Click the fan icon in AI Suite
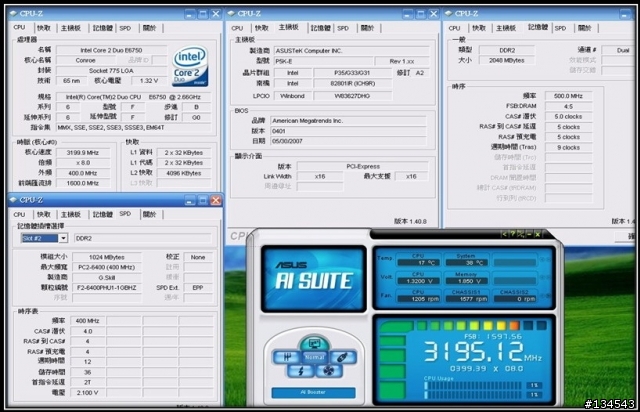The image size is (640, 412). (329, 371)
